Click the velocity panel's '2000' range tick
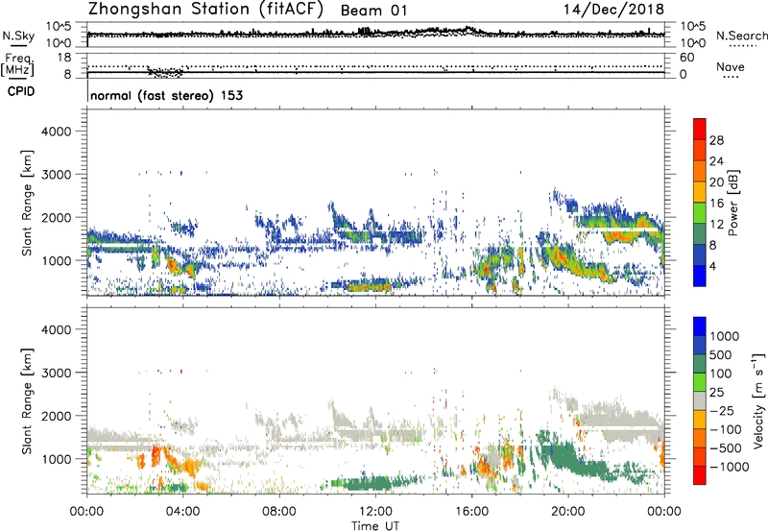The height and width of the screenshot is (532, 768). click(56, 416)
